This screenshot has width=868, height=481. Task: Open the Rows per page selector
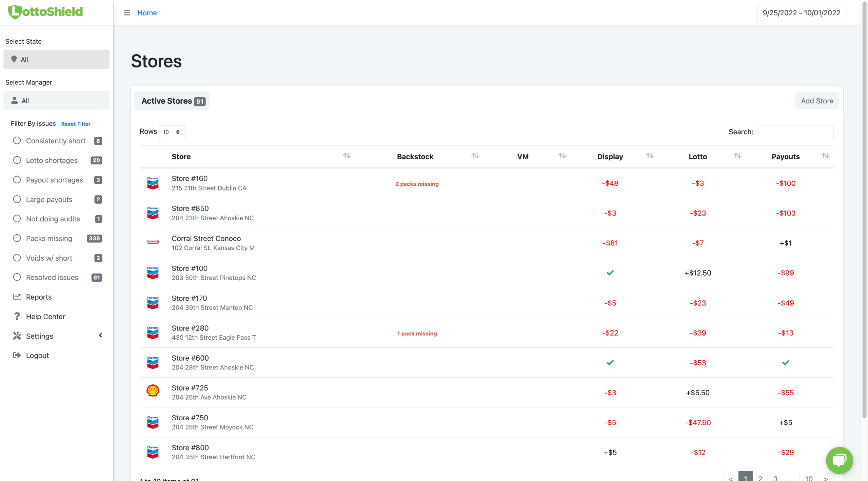tap(172, 132)
